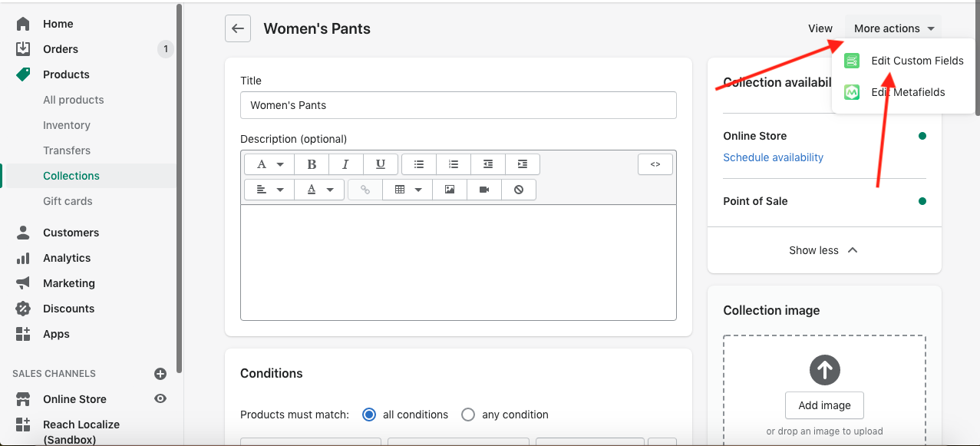The width and height of the screenshot is (980, 446).
Task: Click the Analytics bar chart icon
Action: [23, 258]
